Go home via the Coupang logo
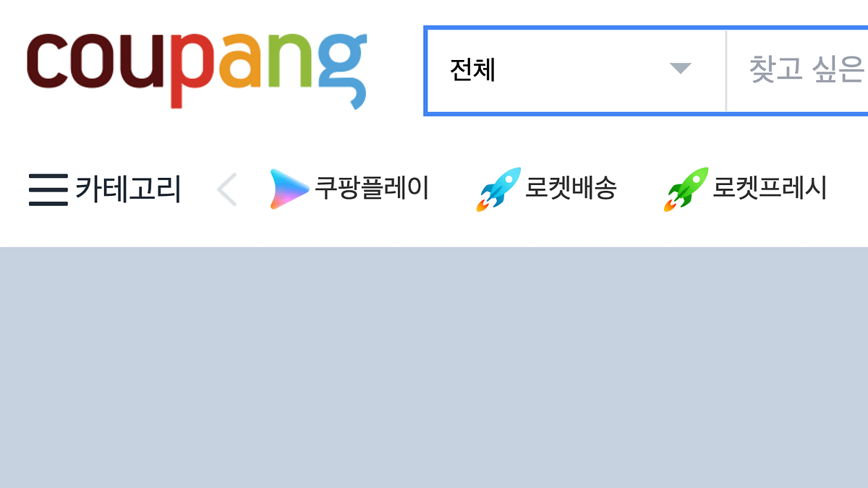 pos(197,70)
